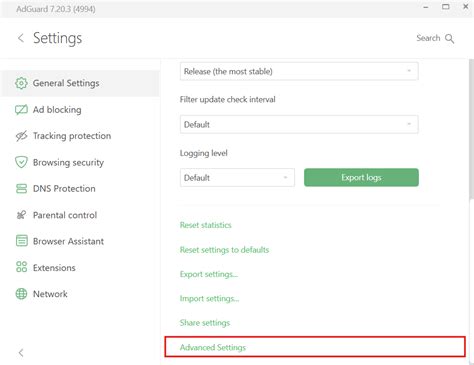Click the Export logs button
The image size is (474, 365).
pos(361,177)
